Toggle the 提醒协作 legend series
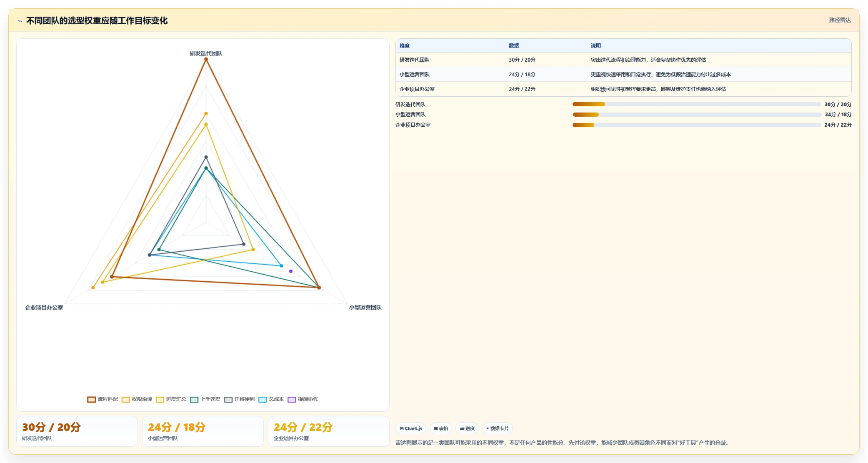Image resolution: width=868 pixels, height=463 pixels. coord(303,399)
